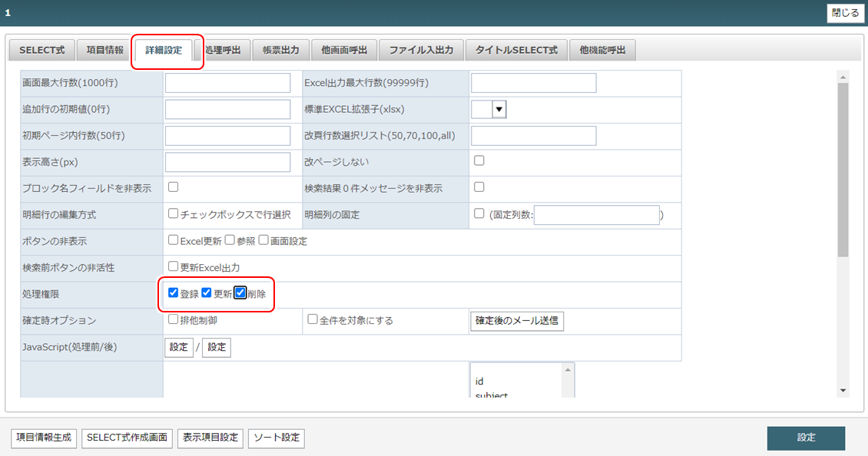The width and height of the screenshot is (868, 456).
Task: Open the SELECT式 tab
Action: pyautogui.click(x=42, y=50)
